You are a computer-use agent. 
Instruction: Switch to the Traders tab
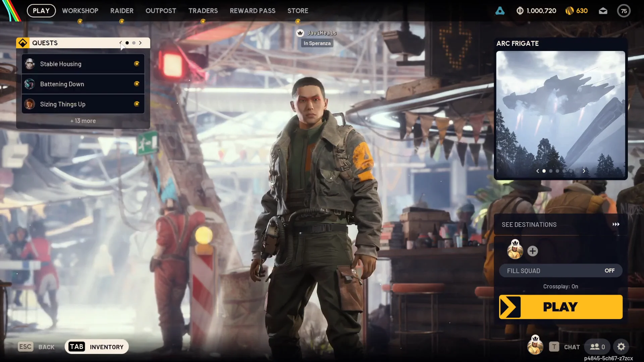[203, 11]
